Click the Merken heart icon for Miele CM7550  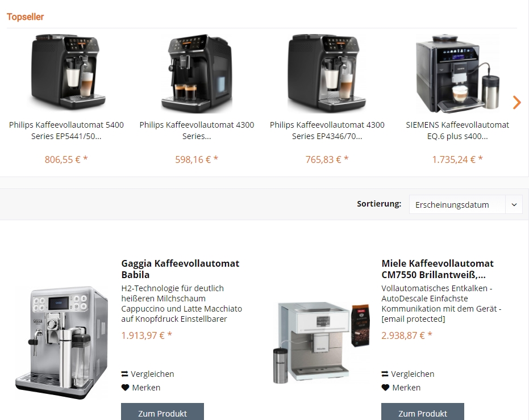coord(385,388)
